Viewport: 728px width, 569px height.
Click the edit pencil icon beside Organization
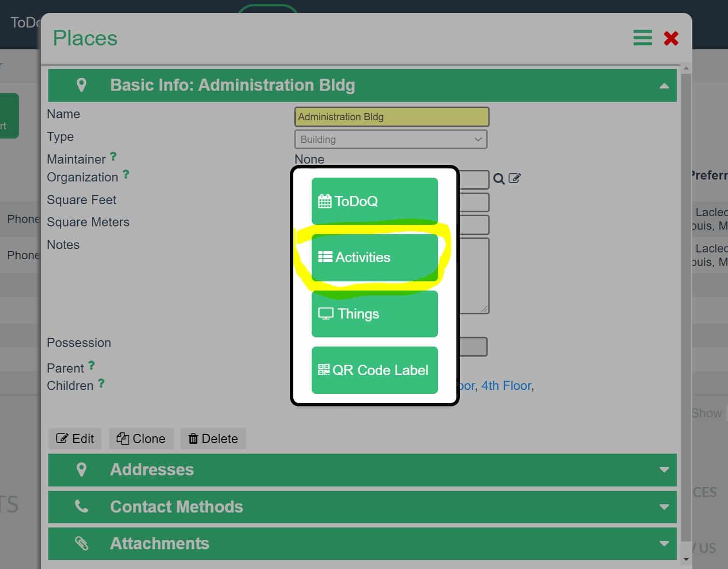pos(515,178)
